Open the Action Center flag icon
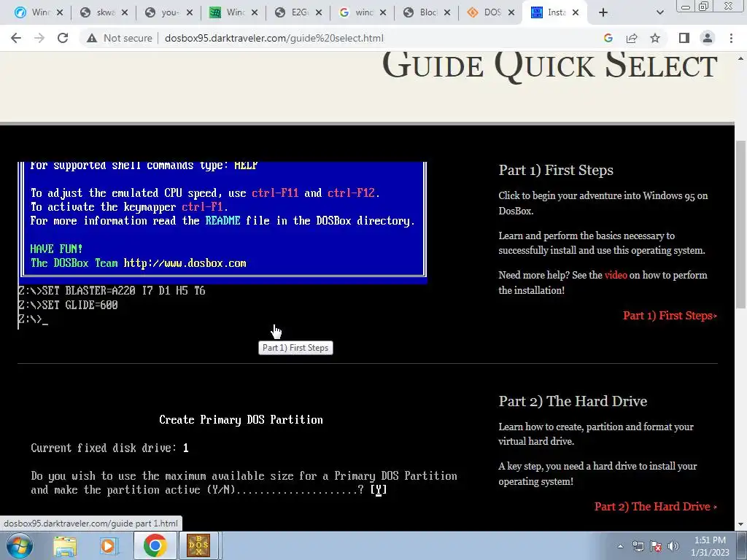Screen dimensions: 747x560 (656, 546)
